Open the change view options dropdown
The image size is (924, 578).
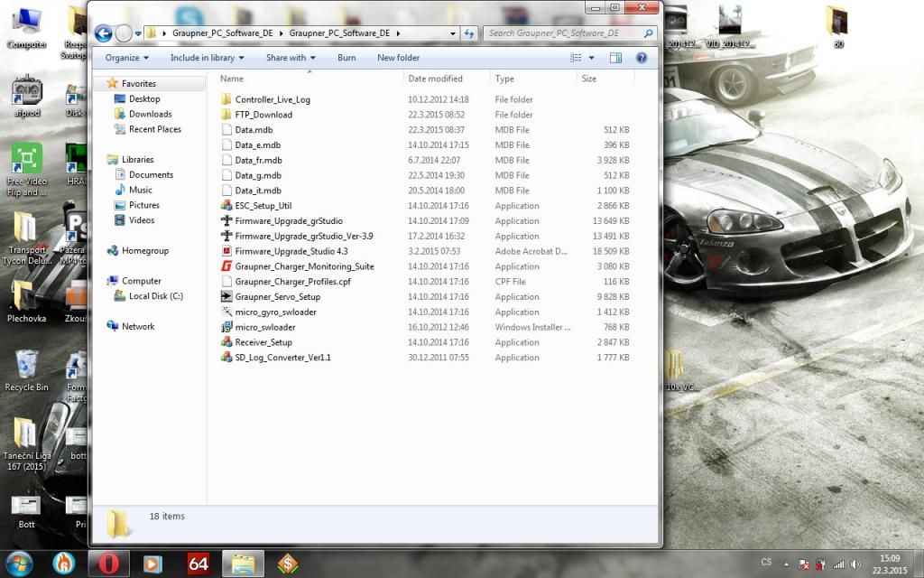point(591,58)
